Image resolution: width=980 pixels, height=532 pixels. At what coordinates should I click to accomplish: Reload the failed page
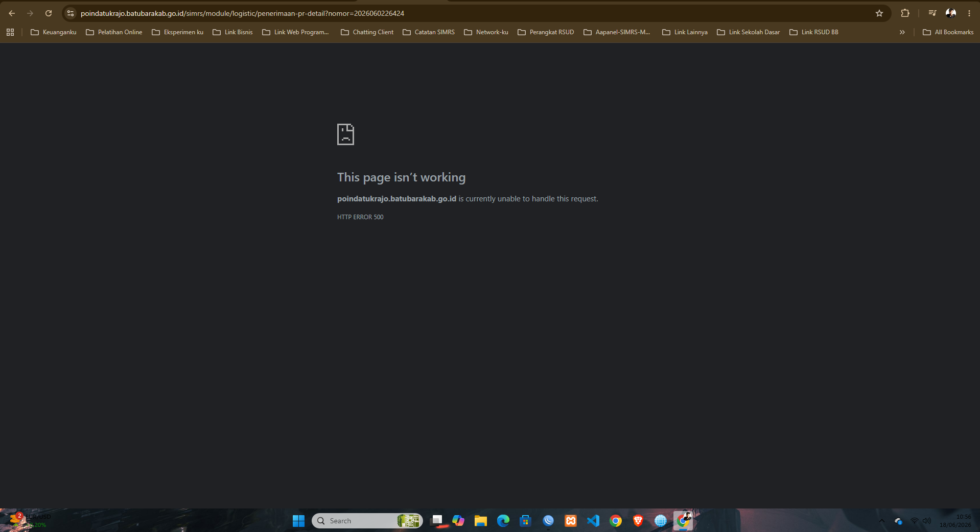point(49,13)
